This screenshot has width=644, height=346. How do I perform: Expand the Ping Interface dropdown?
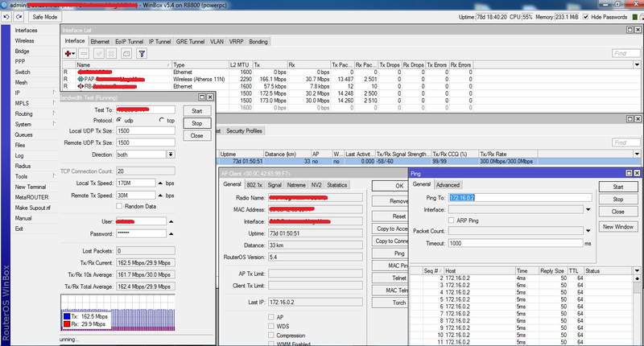[x=589, y=208]
